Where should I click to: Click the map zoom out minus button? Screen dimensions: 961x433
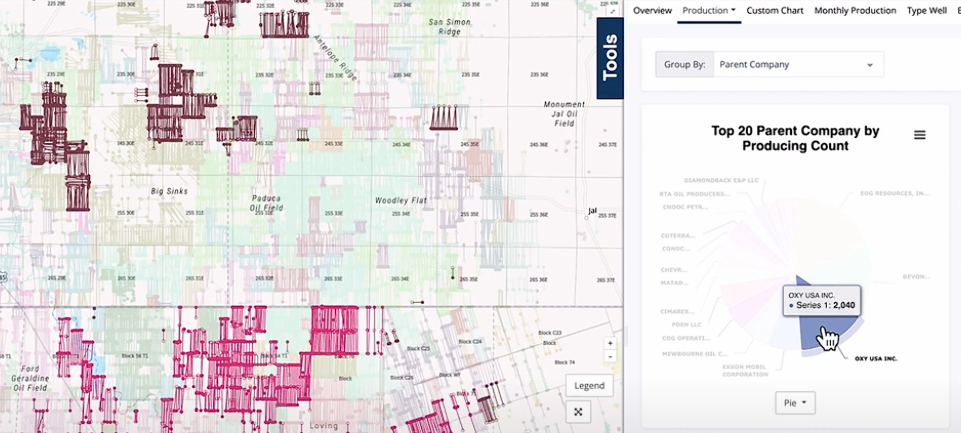[610, 357]
